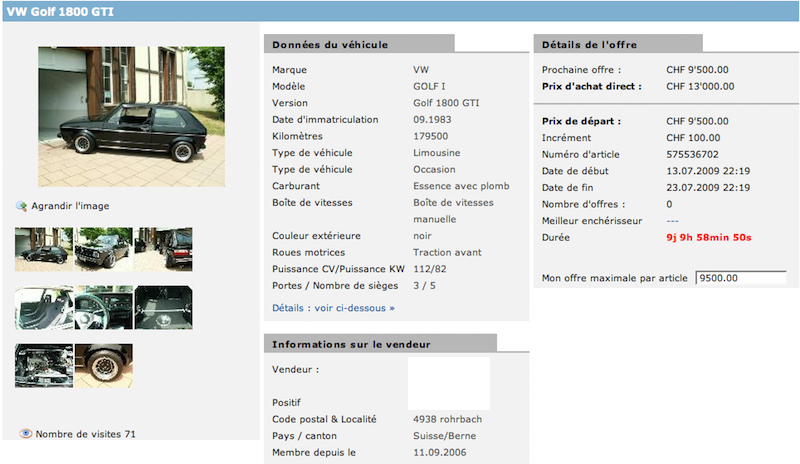Click the 'Essence avec plomb' fuel value
The image size is (800, 464).
tap(461, 186)
